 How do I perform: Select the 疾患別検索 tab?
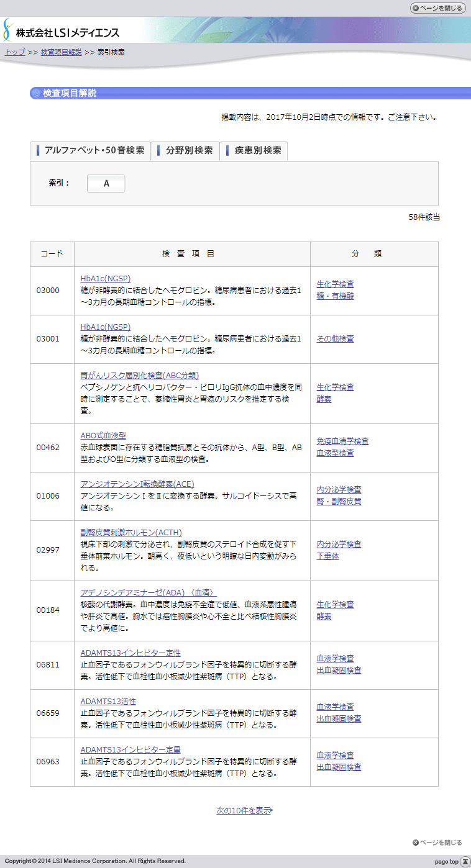pos(254,150)
